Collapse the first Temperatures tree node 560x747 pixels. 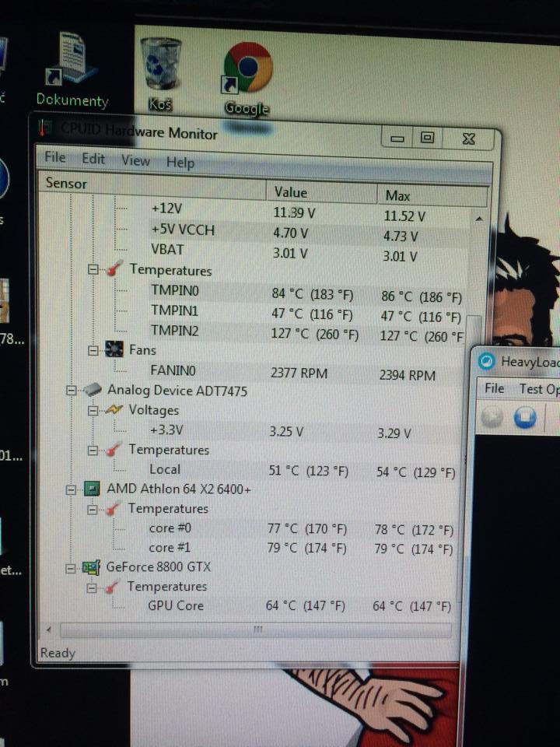(93, 269)
